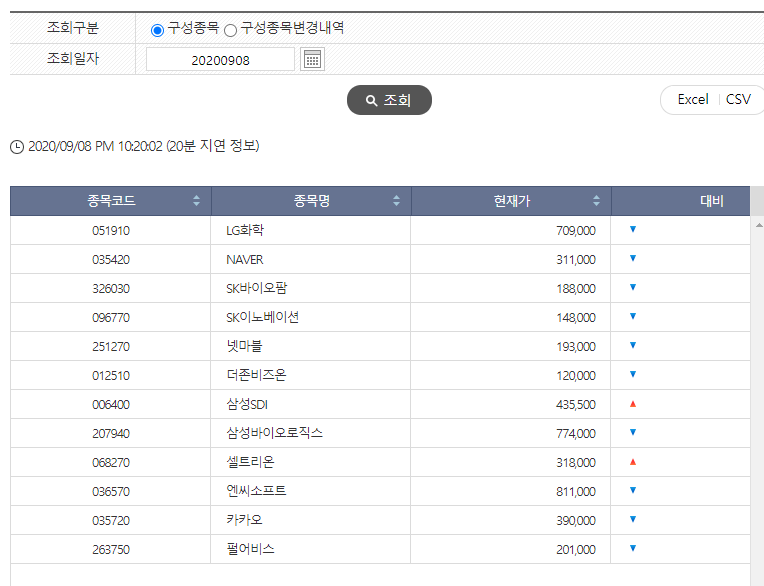The image size is (764, 586).
Task: Click the 조회일자 date input field
Action: [220, 59]
